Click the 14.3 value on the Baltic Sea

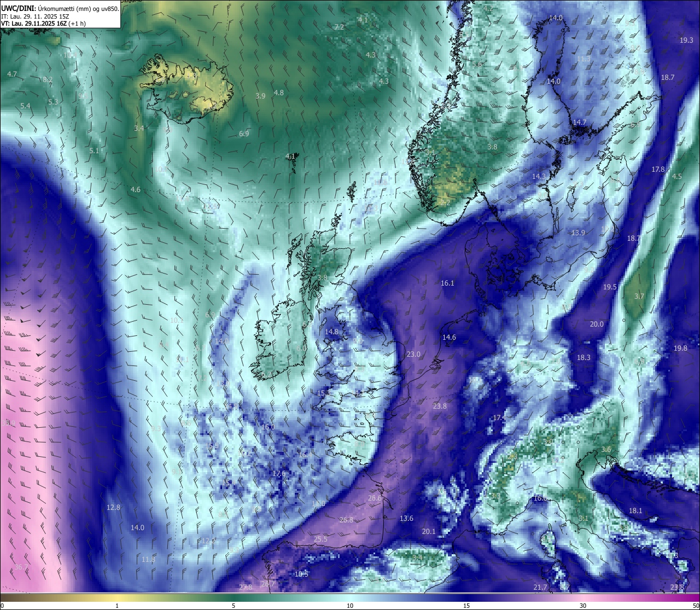(x=539, y=176)
